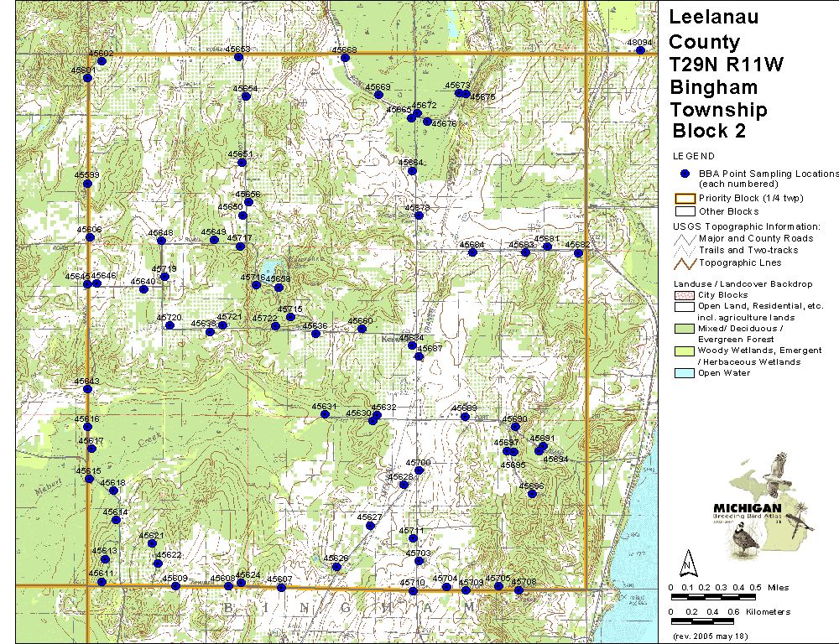
Task: Click the Topographic Lines legend symbol
Action: 684,262
